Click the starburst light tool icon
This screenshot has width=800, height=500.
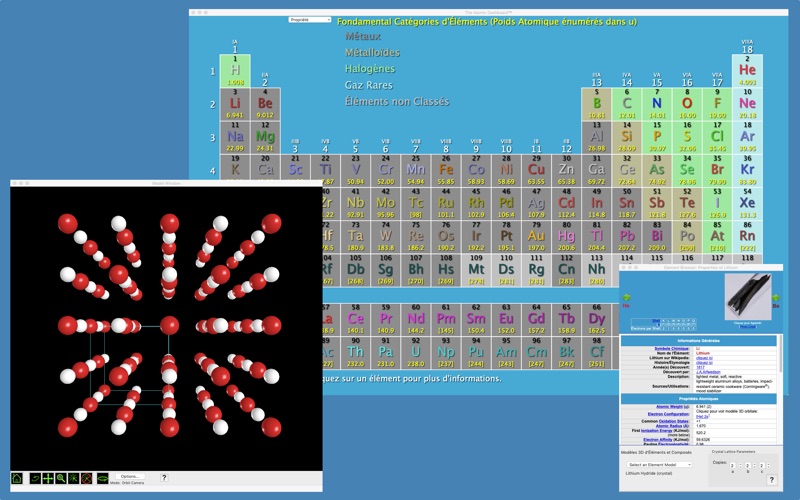(73, 478)
